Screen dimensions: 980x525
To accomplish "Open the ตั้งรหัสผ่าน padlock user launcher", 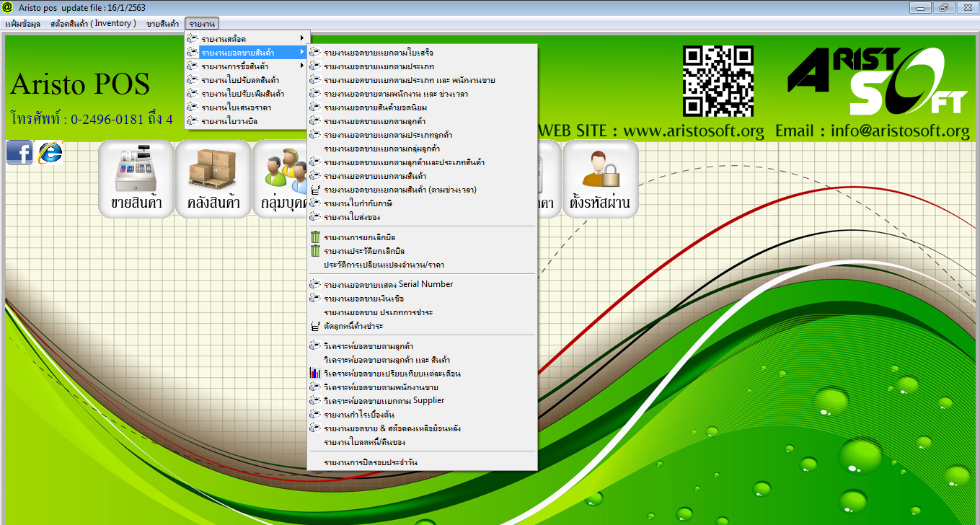I will click(600, 178).
